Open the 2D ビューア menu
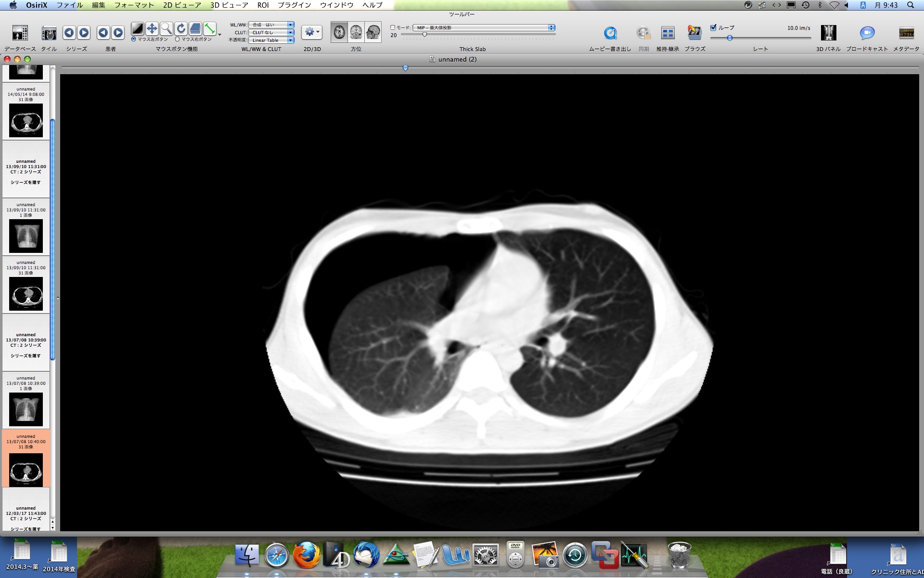924x578 pixels. pyautogui.click(x=182, y=5)
